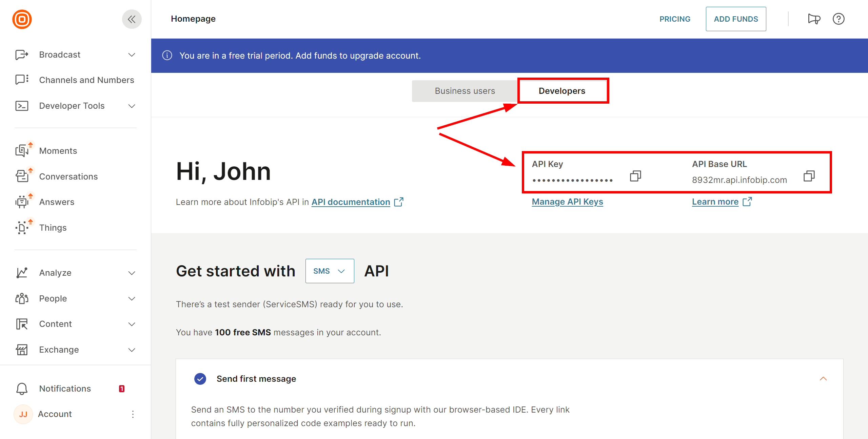Expand the Broadcast menu chevron
The image size is (868, 439).
click(132, 55)
